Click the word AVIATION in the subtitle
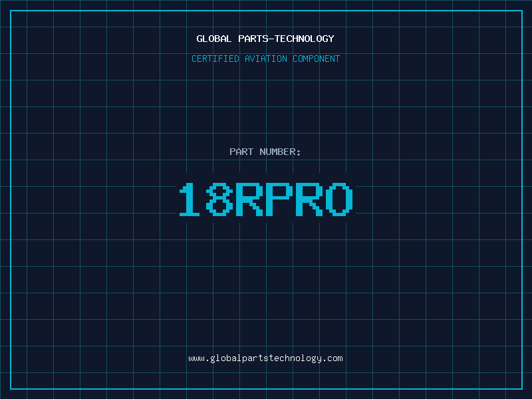This screenshot has height=399, width=532. point(265,59)
